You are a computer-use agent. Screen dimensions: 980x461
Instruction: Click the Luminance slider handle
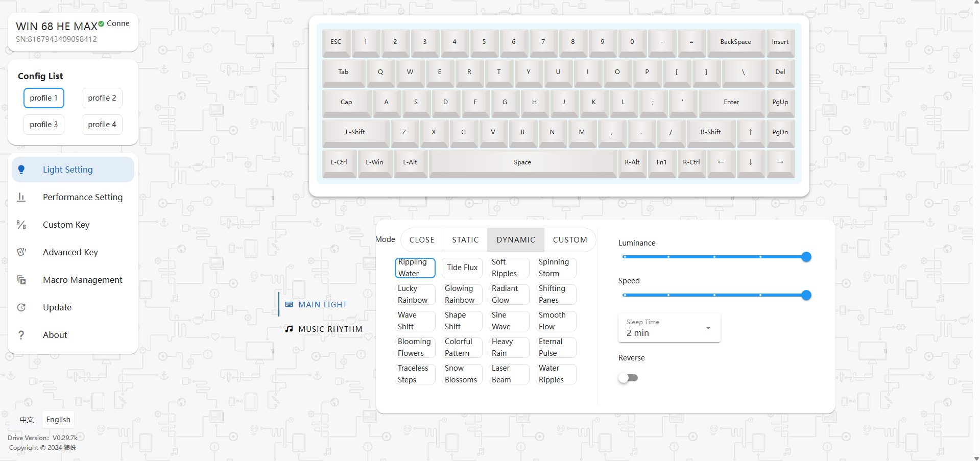[x=806, y=257]
